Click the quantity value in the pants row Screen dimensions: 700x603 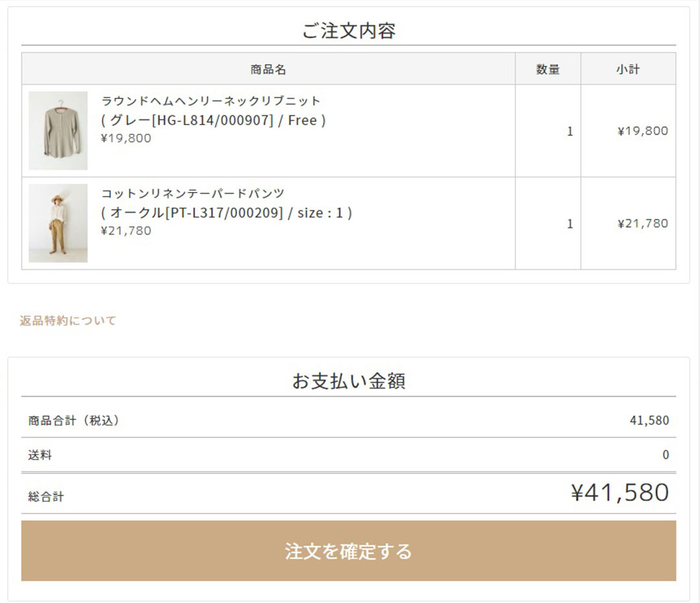[570, 224]
